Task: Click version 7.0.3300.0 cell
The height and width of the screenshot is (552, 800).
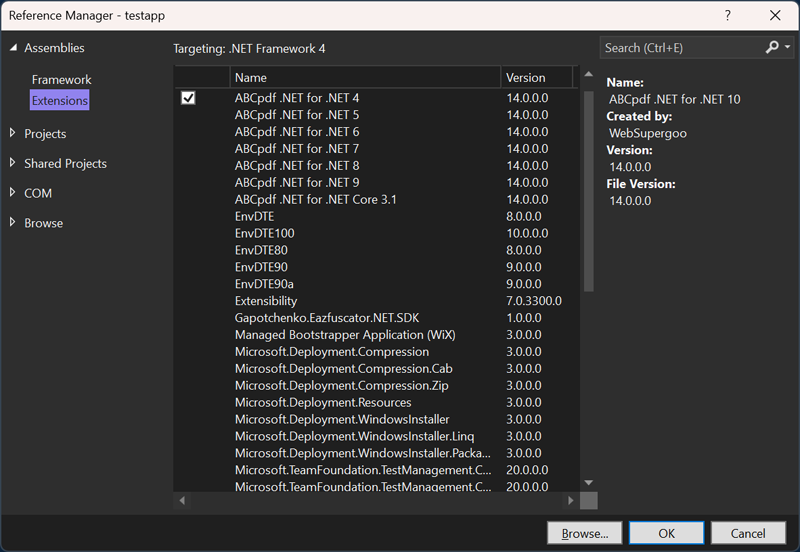Action: click(x=534, y=300)
